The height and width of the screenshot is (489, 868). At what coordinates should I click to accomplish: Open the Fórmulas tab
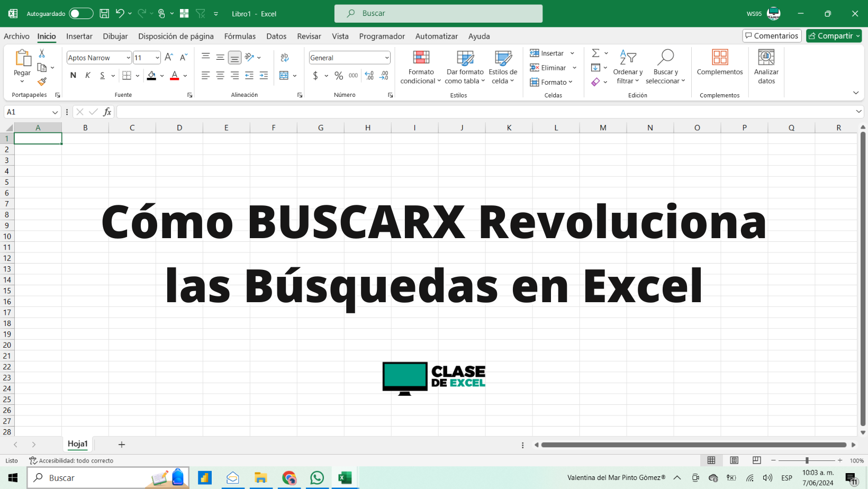pos(240,36)
